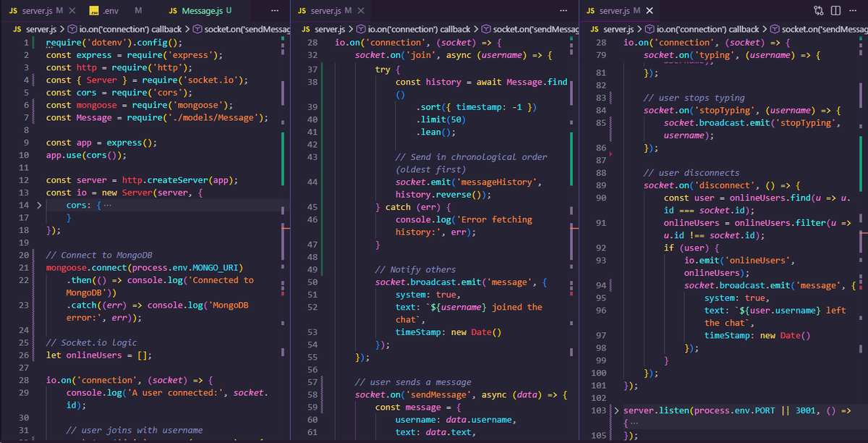Click 'app.use(cors());' at line 10
This screenshot has width=868, height=443.
coord(87,155)
